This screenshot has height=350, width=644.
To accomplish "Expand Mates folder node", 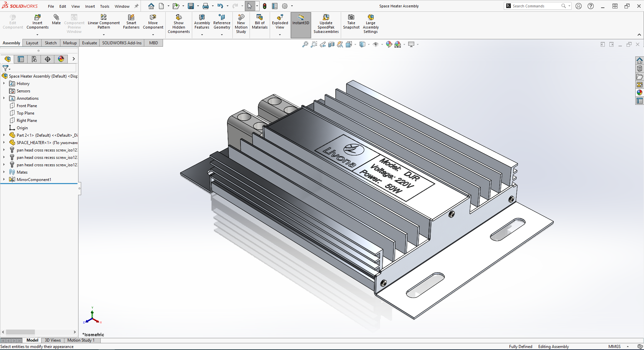I will (4, 172).
